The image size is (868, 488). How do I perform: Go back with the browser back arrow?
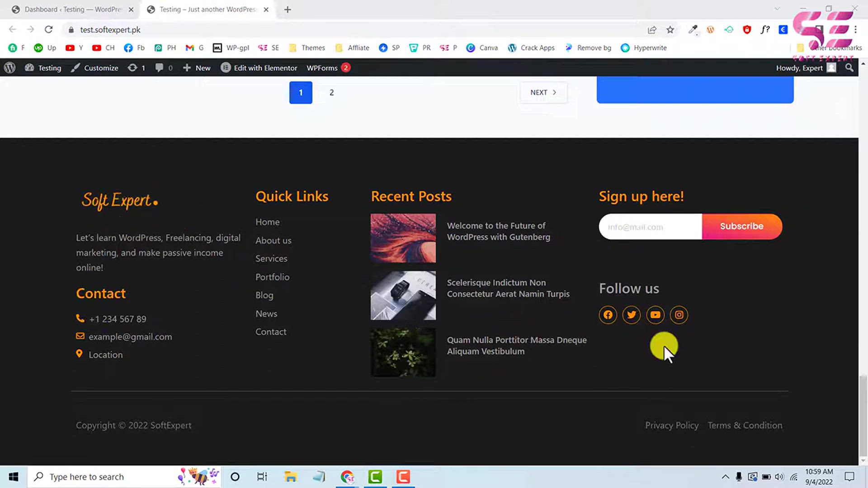click(x=12, y=29)
